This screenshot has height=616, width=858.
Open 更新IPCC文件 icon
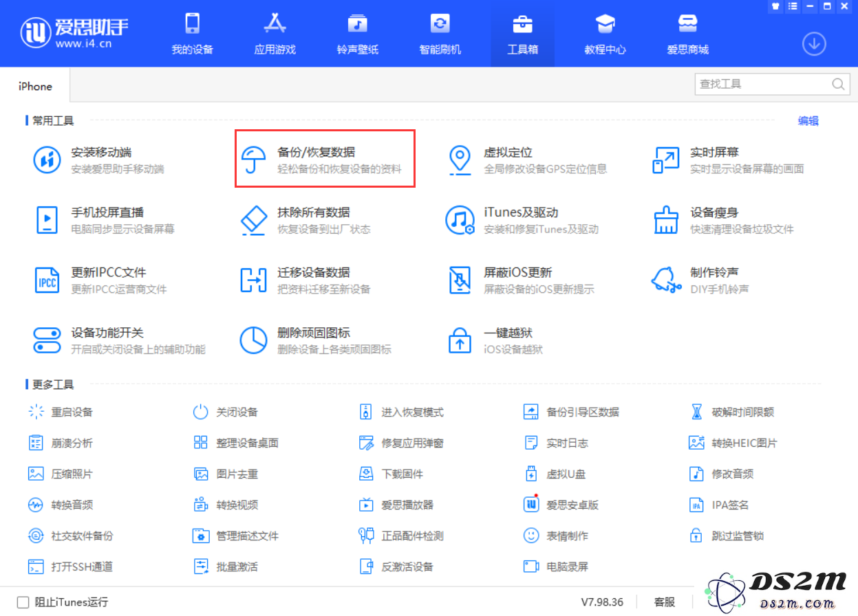(x=47, y=280)
